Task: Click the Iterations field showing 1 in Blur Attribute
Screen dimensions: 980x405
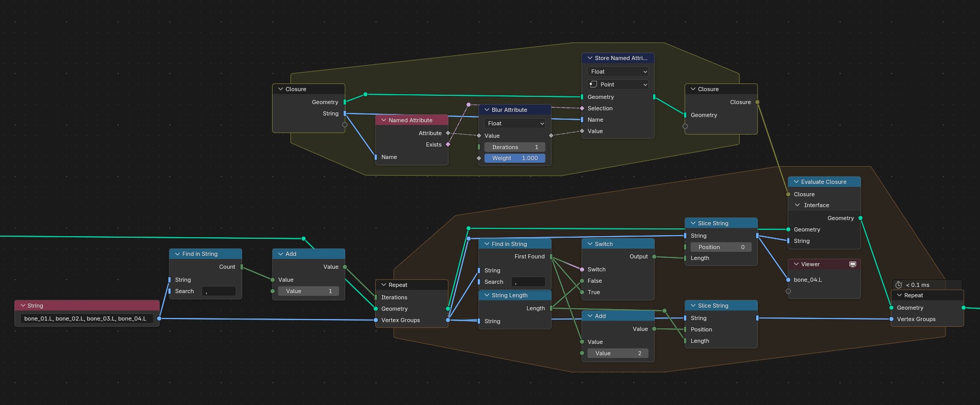Action: click(515, 147)
